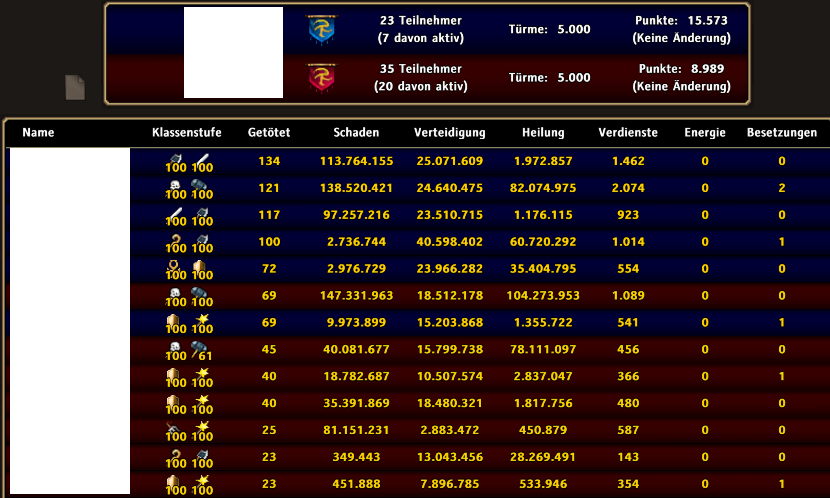Click the '23 Teilnehmer' blue team text
The height and width of the screenshot is (498, 830).
pos(420,20)
